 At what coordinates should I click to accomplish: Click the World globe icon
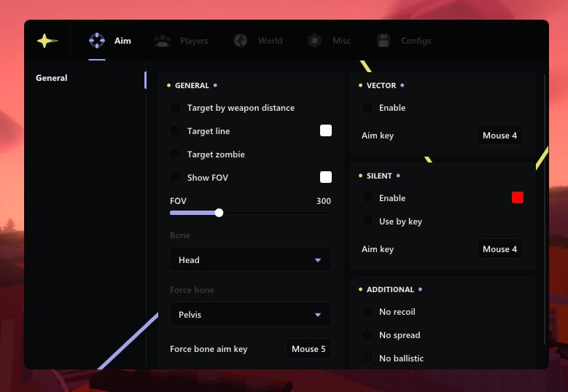[x=241, y=41]
